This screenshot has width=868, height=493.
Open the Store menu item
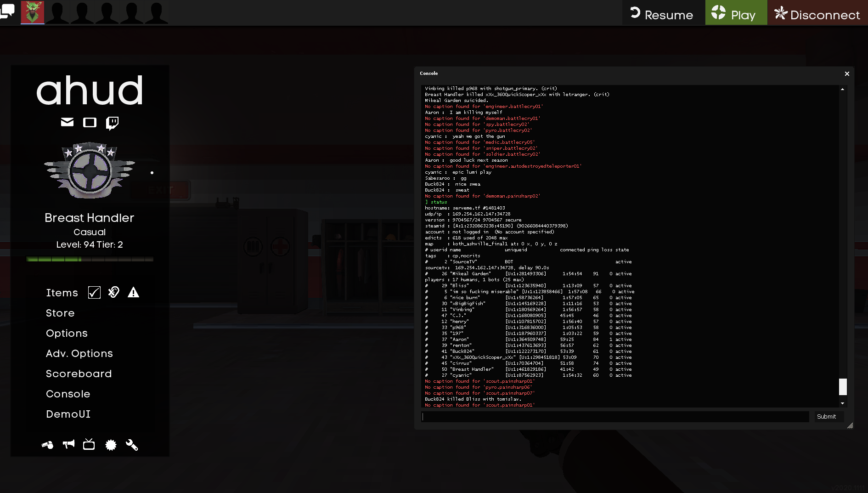click(60, 313)
